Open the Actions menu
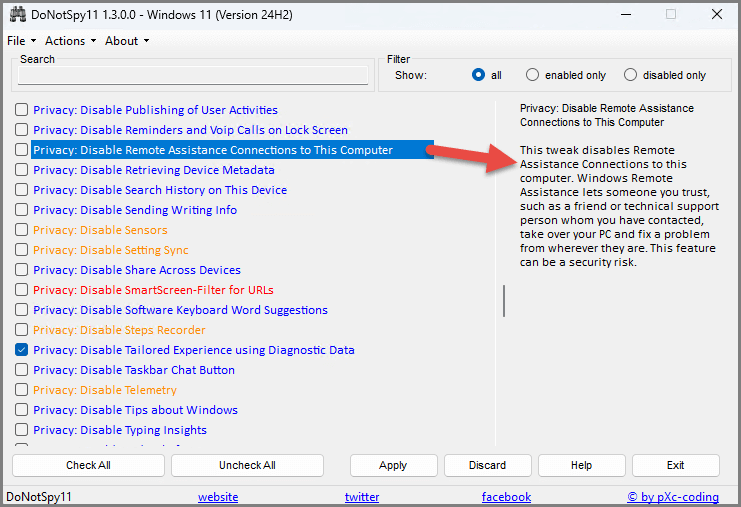Image resolution: width=741 pixels, height=507 pixels. click(x=70, y=41)
